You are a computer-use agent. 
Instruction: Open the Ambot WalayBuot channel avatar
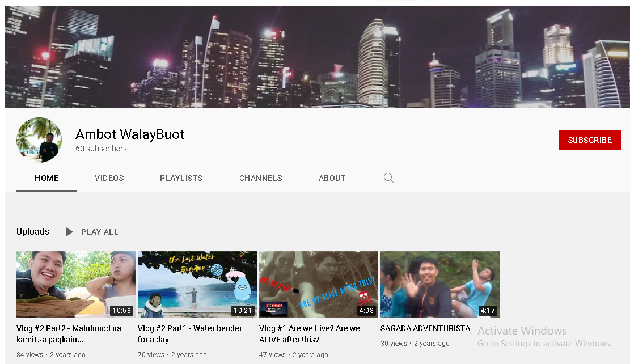[39, 140]
